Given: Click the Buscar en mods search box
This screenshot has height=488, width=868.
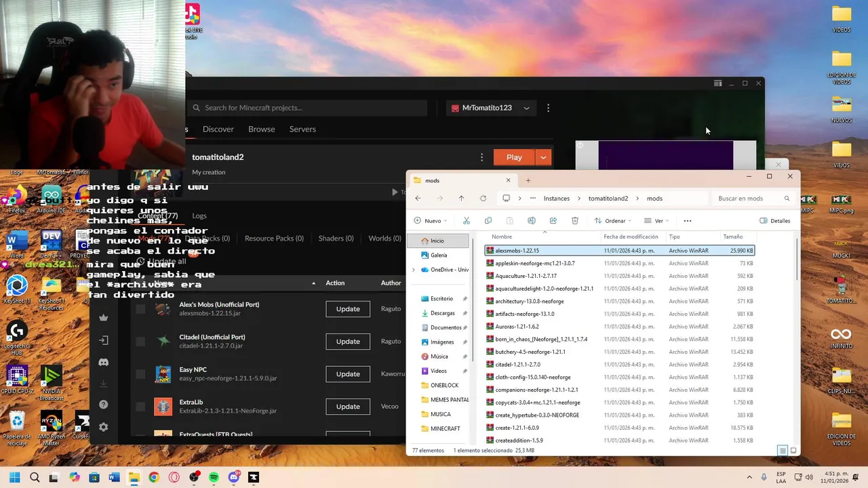Looking at the screenshot, I should tap(753, 199).
